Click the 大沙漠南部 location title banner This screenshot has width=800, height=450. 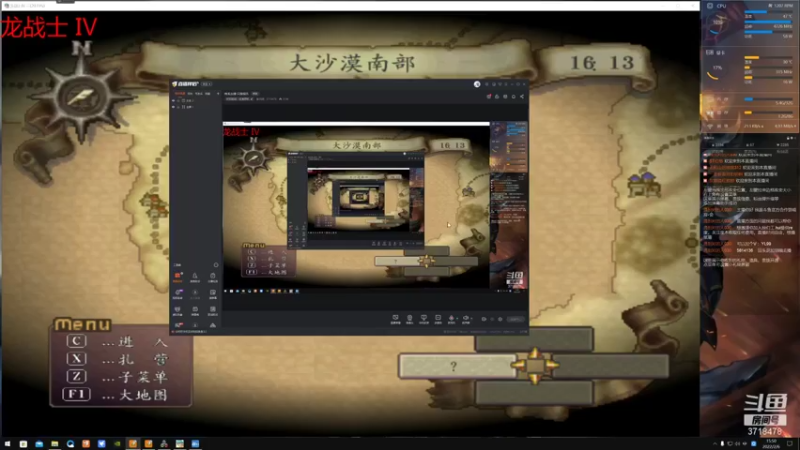(352, 63)
